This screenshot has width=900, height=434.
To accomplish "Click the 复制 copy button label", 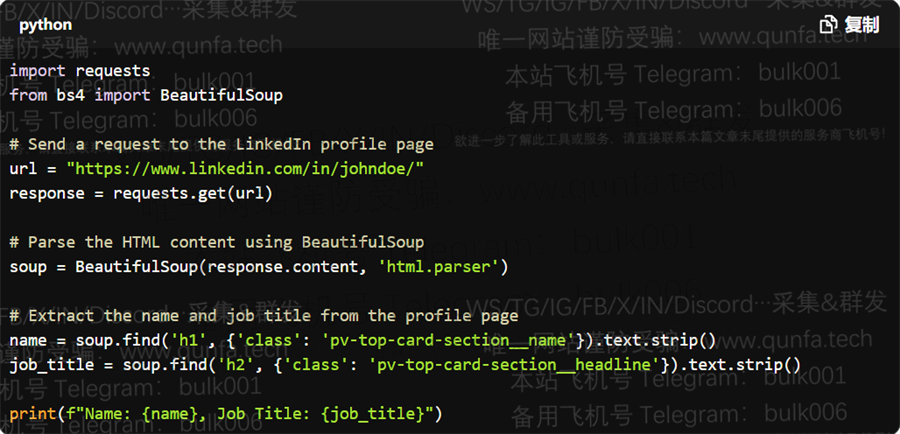I will [x=862, y=25].
